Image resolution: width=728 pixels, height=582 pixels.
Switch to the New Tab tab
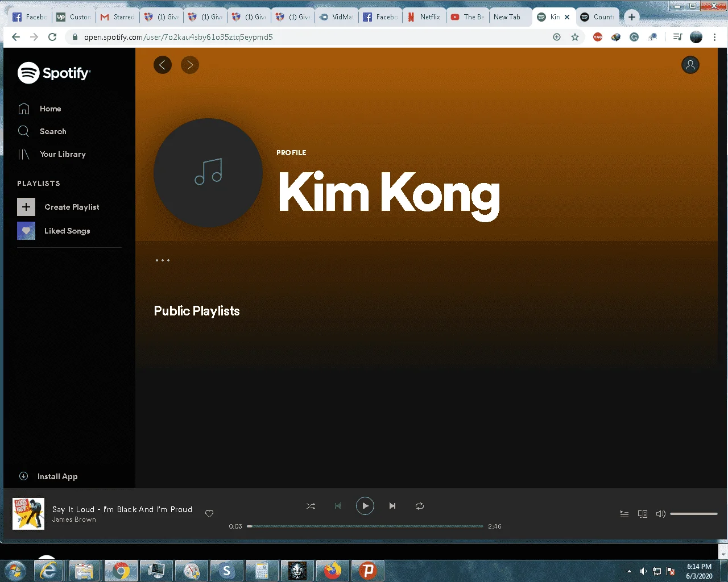tap(510, 17)
